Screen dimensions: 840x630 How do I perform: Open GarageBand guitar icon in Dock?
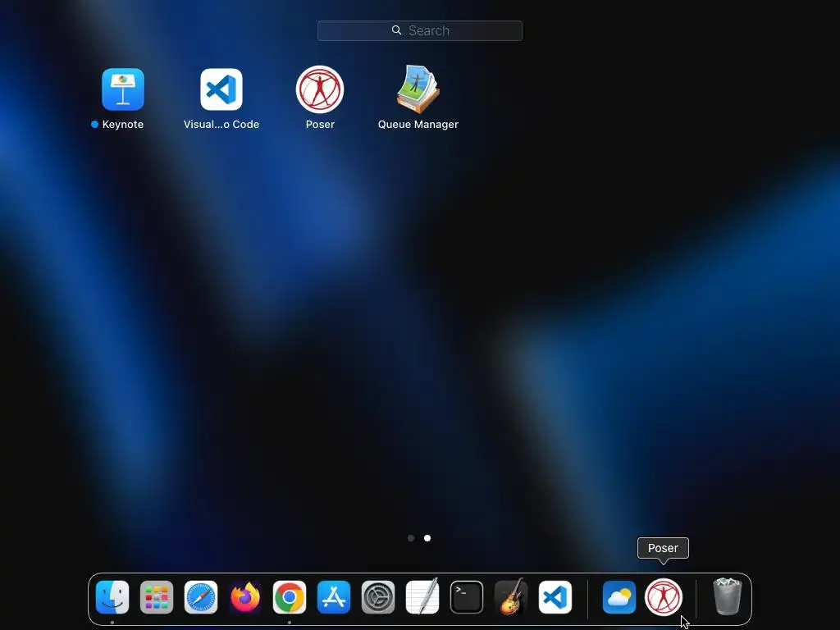tap(511, 597)
